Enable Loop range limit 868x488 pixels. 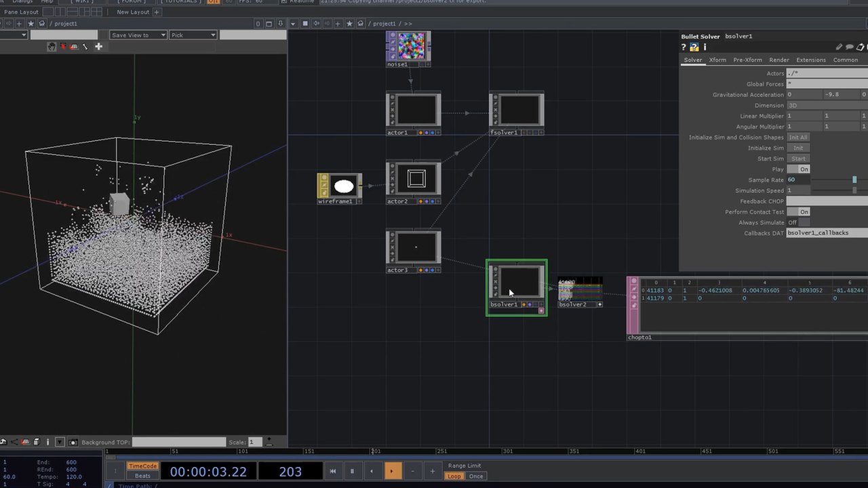(454, 476)
